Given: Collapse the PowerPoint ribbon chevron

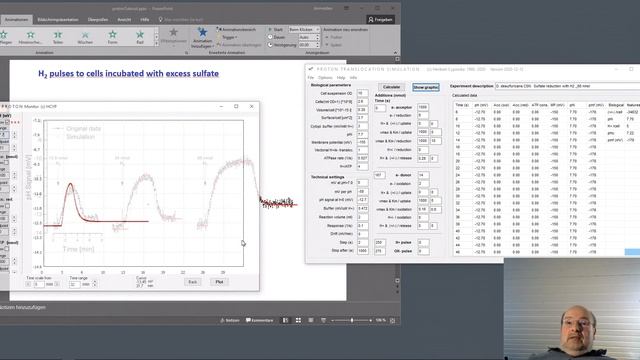Looking at the screenshot, I should pos(395,53).
